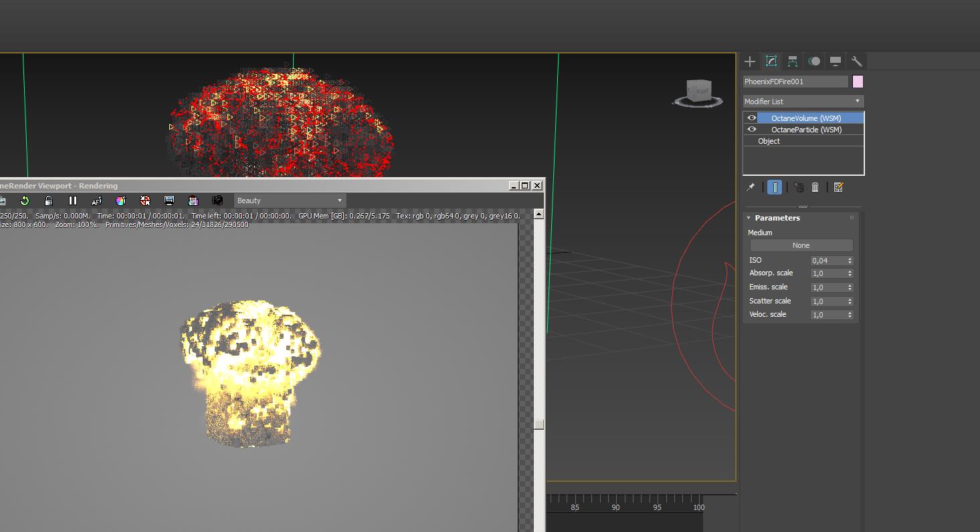Click the render region crop icon
The height and width of the screenshot is (532, 980).
tap(193, 201)
